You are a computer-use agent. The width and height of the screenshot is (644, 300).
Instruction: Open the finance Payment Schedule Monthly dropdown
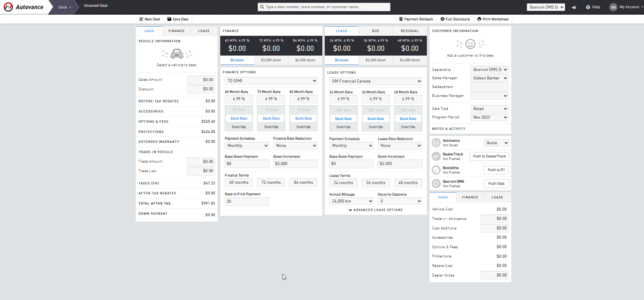(247, 146)
